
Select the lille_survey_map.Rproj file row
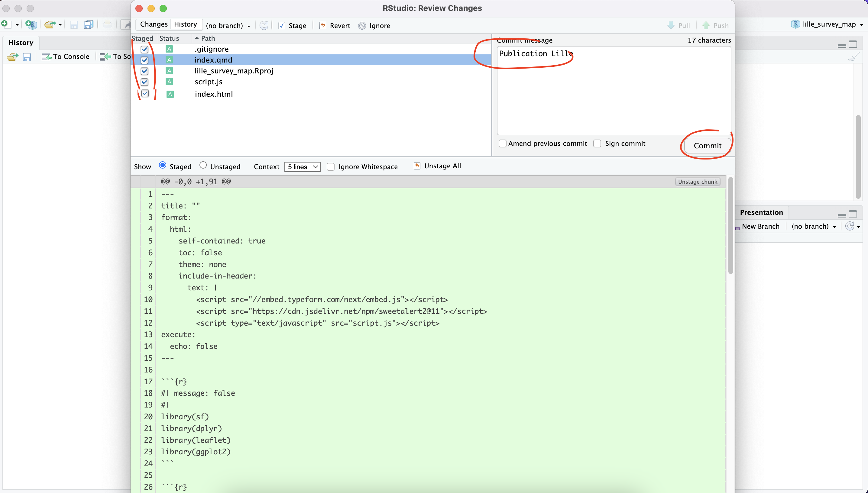pyautogui.click(x=311, y=71)
